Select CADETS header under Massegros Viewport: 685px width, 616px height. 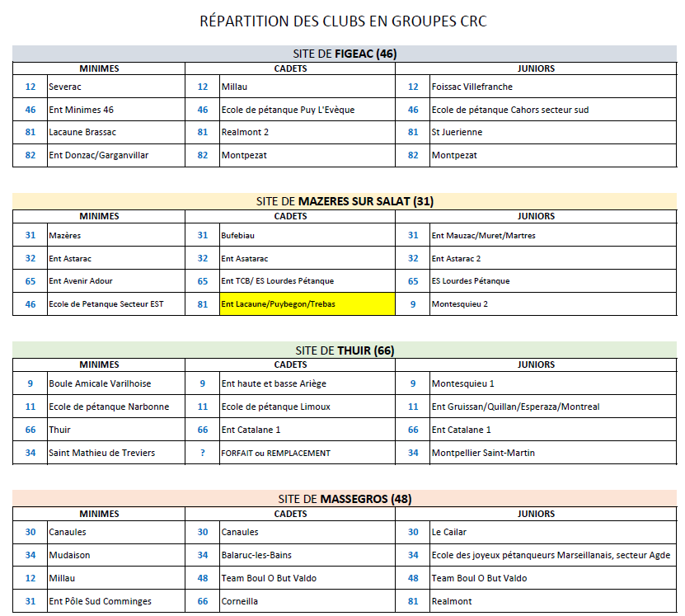[x=290, y=514]
